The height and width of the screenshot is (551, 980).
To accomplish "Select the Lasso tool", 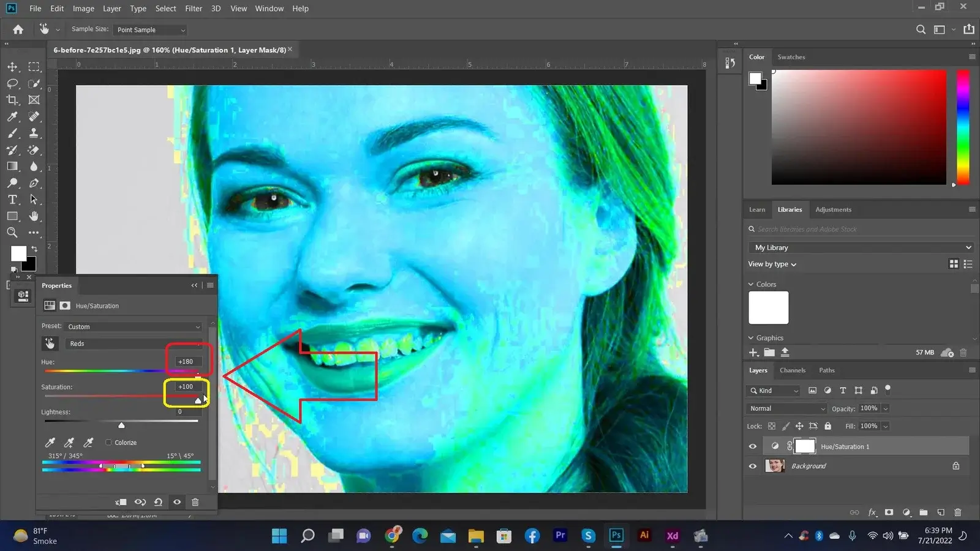I will [x=12, y=83].
